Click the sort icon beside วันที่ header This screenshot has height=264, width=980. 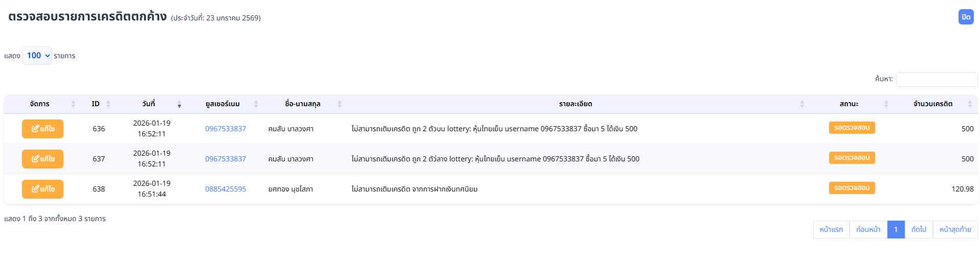(x=179, y=104)
